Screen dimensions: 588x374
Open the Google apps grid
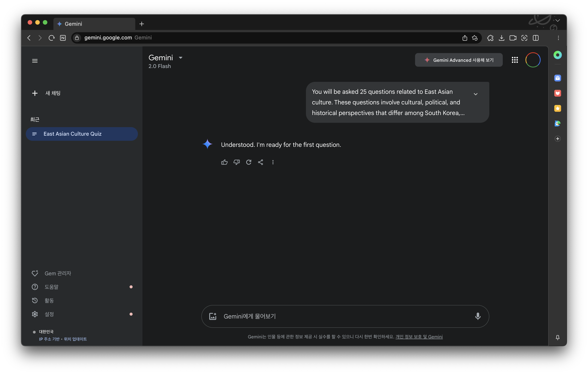click(515, 60)
